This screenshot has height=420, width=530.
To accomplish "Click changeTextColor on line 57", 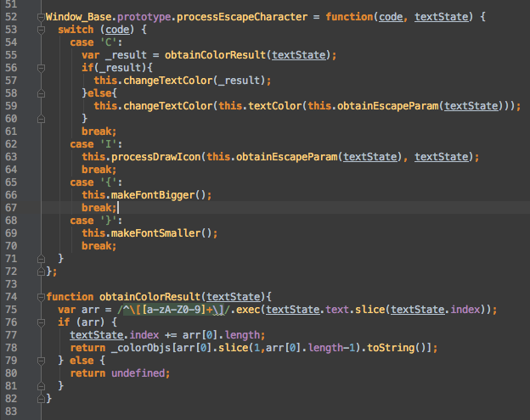I will click(168, 81).
